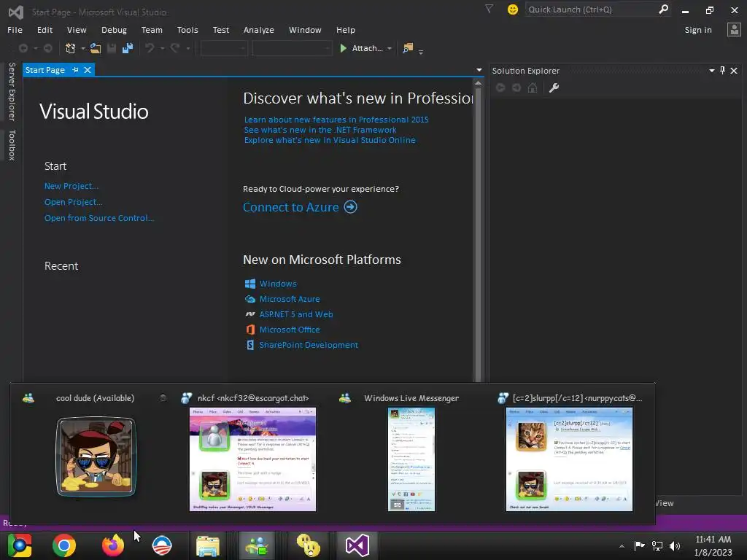Click the Visual Studio taskbar icon
The width and height of the screenshot is (747, 560).
357,545
